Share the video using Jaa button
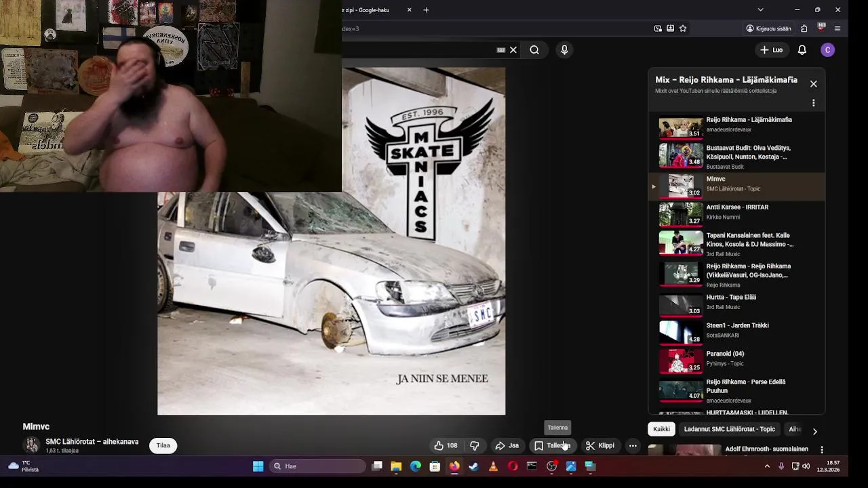Viewport: 868px width, 488px height. tap(507, 445)
